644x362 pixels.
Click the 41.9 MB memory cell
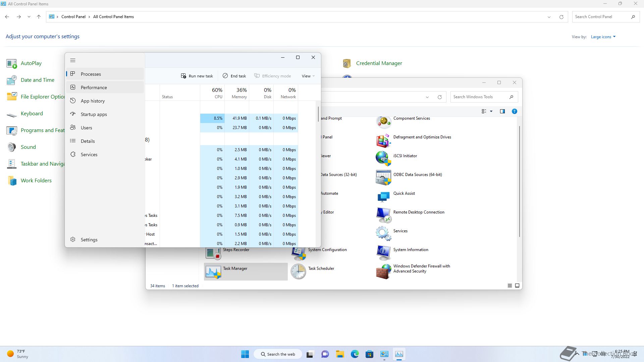coord(237,118)
